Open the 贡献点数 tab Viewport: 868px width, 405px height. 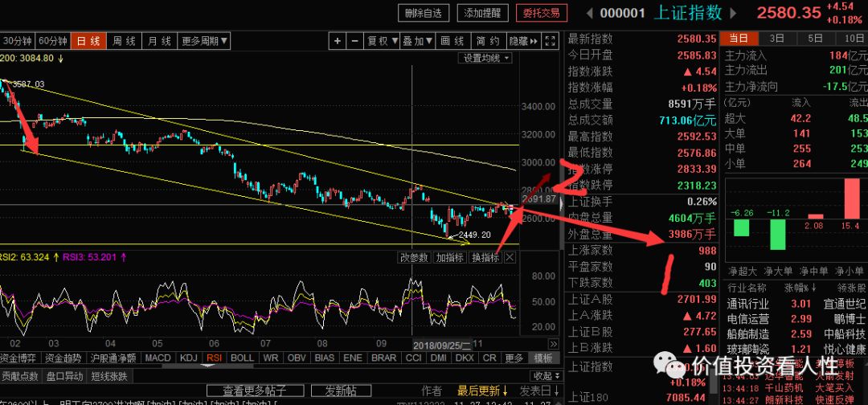[20, 376]
